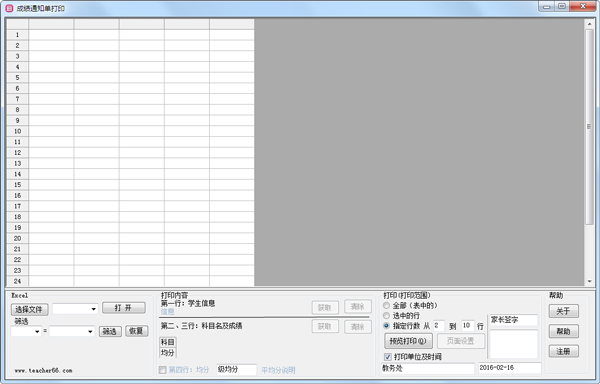Select row header 10 in the grid
Image resolution: width=600 pixels, height=384 pixels.
click(x=18, y=131)
